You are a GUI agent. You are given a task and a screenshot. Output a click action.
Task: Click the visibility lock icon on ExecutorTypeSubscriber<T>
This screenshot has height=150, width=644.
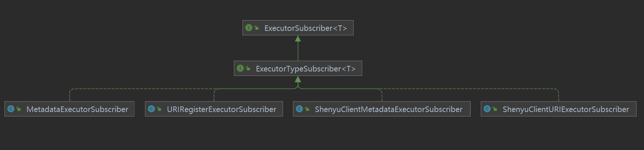coord(248,68)
